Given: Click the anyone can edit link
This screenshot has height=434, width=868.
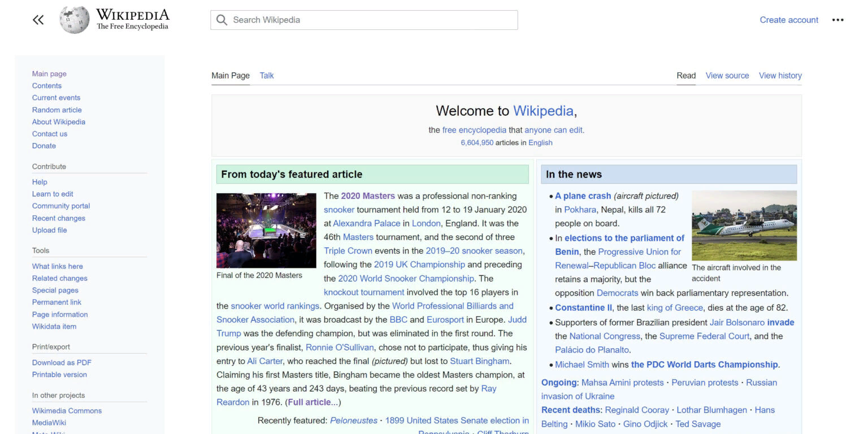Looking at the screenshot, I should (553, 130).
